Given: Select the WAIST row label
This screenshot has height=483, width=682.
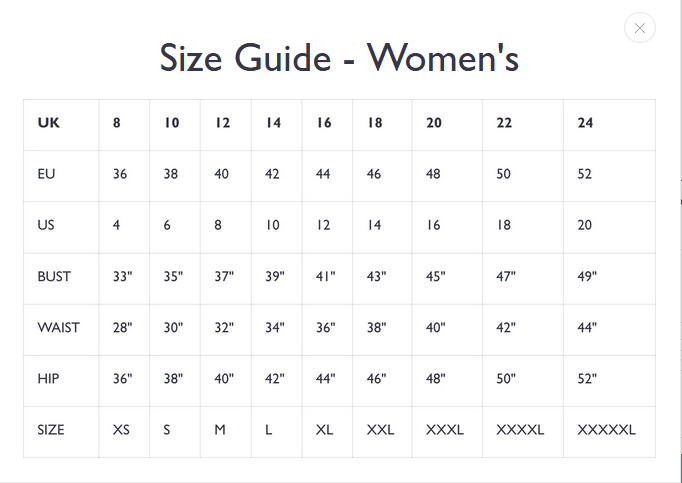Looking at the screenshot, I should click(58, 327).
